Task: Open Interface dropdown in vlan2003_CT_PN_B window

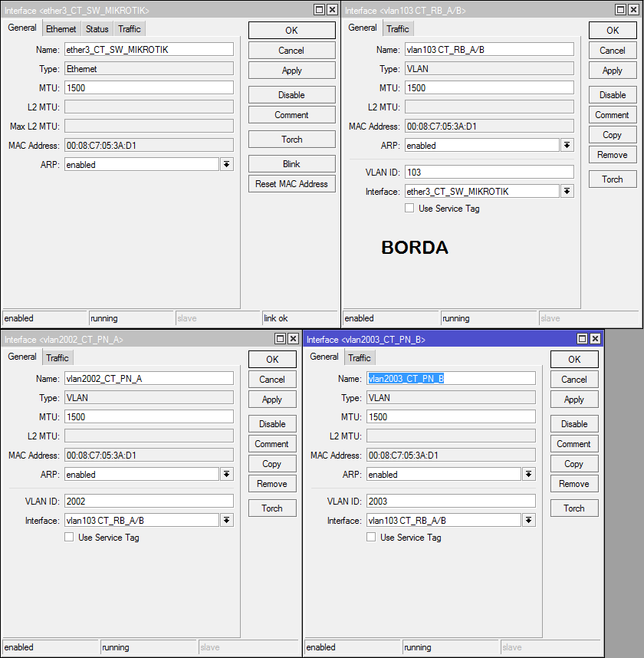Action: (x=529, y=521)
